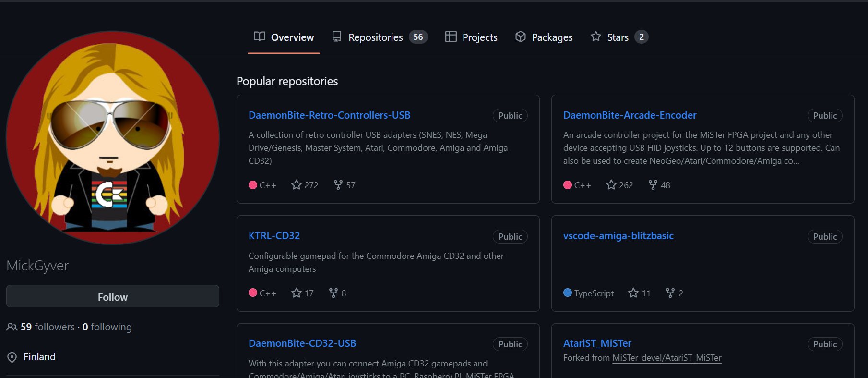
Task: Click KTRL-CD32 fork icon with 8
Action: 333,293
